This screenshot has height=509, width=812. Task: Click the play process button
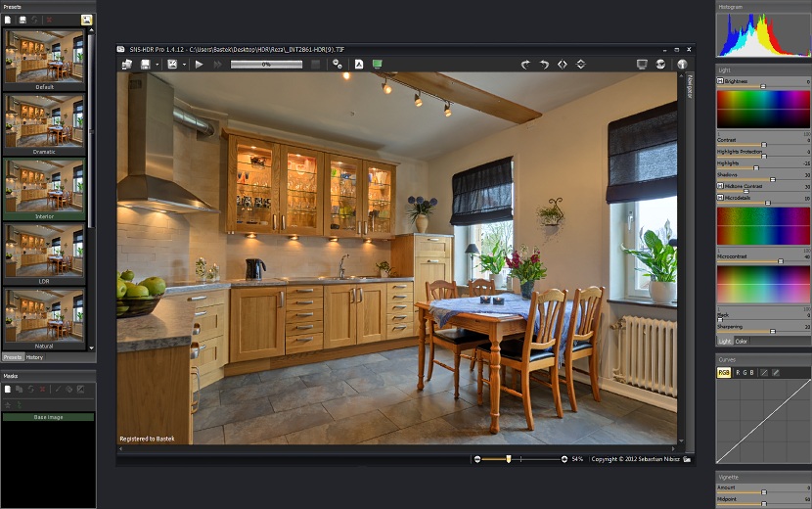199,65
